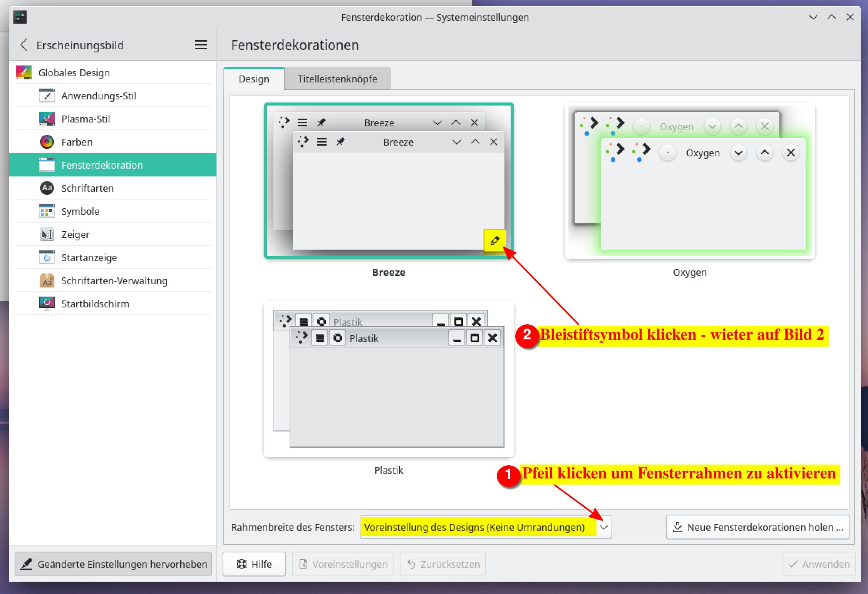
Task: Open the Rahmenbreite des Fensters dropdown
Action: [x=486, y=527]
